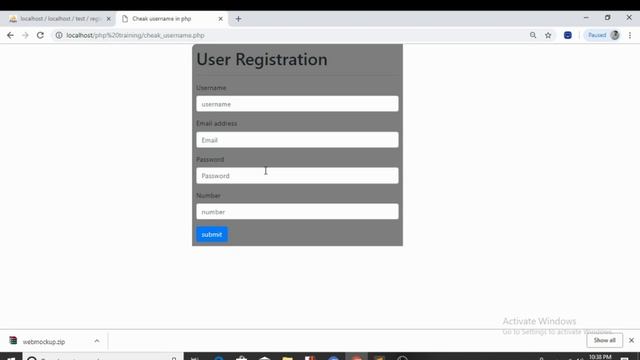
Task: Close the downloads bar
Action: 631,340
